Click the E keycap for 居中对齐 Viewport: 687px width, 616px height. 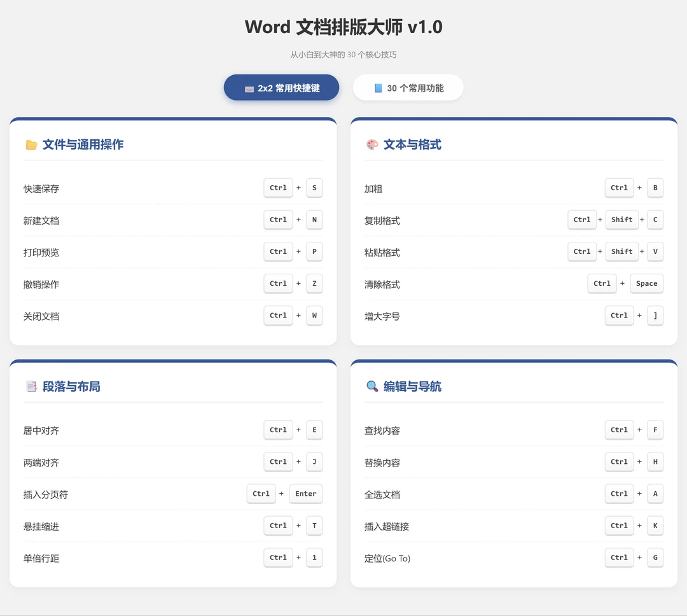pos(314,430)
